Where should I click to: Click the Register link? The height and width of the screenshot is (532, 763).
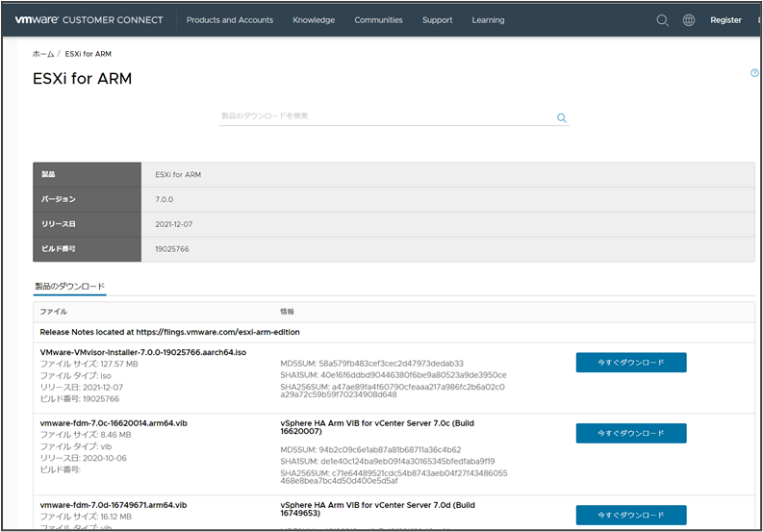point(725,20)
